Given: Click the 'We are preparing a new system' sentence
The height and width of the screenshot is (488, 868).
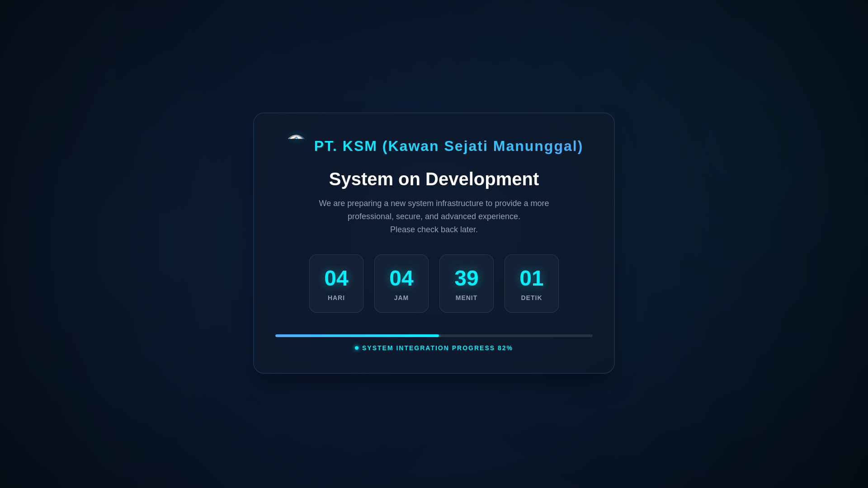Looking at the screenshot, I should pos(434,210).
